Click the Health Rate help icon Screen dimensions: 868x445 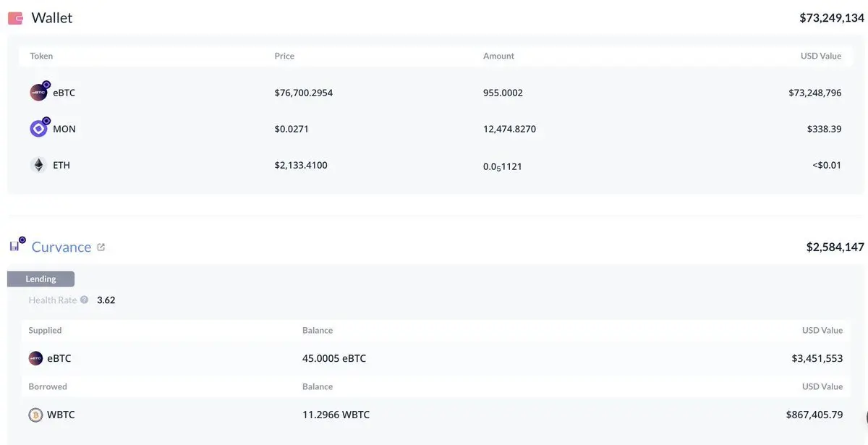85,300
